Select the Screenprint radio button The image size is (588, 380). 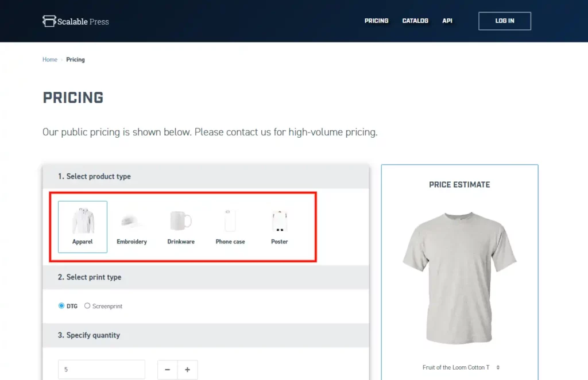[x=87, y=306]
